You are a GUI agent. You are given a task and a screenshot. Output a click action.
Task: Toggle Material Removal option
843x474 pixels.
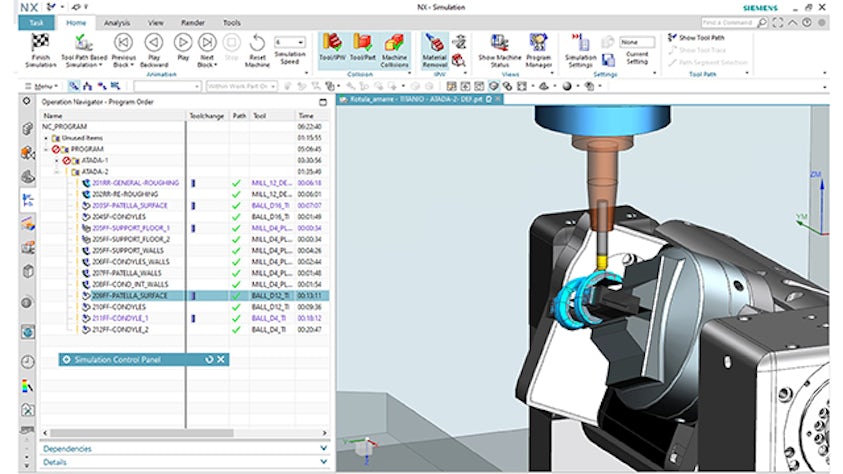tap(434, 51)
